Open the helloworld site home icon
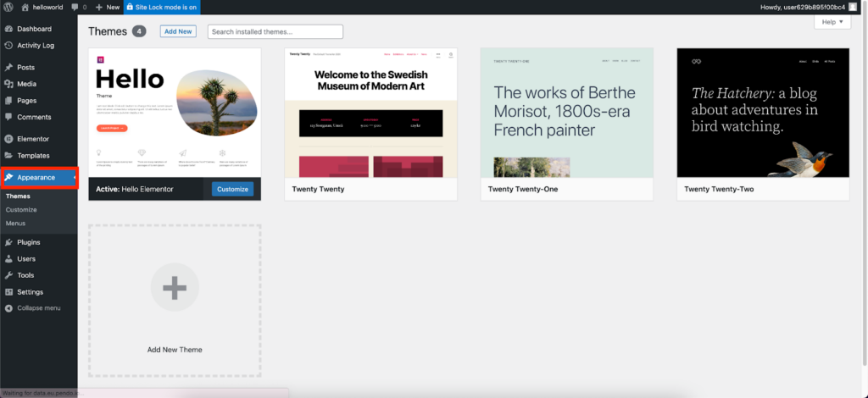This screenshot has width=868, height=398. pyautogui.click(x=25, y=7)
